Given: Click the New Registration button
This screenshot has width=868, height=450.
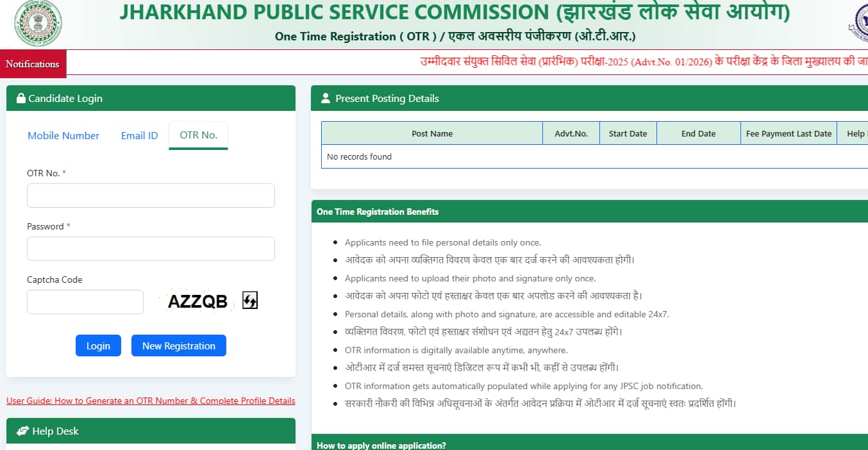Looking at the screenshot, I should pyautogui.click(x=179, y=346).
